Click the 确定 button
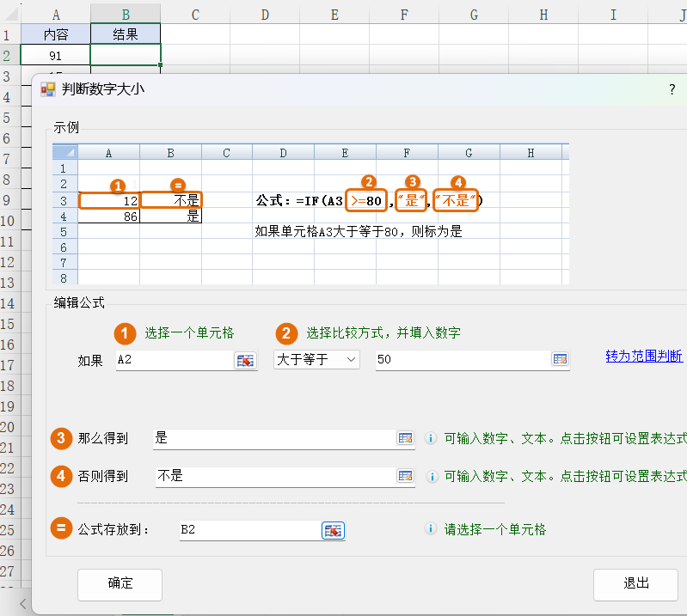Viewport: 687px width, 616px height. (x=120, y=583)
